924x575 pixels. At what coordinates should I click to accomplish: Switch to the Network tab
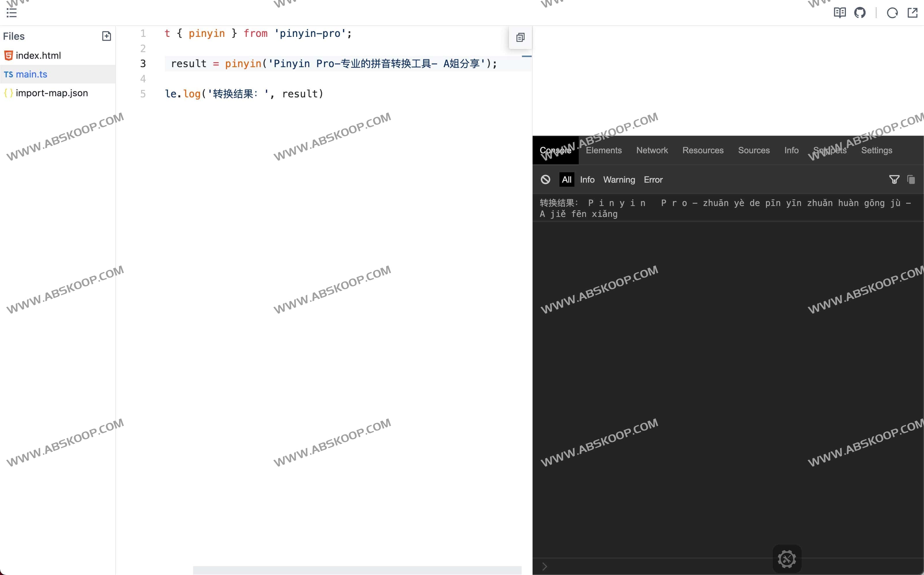point(652,150)
